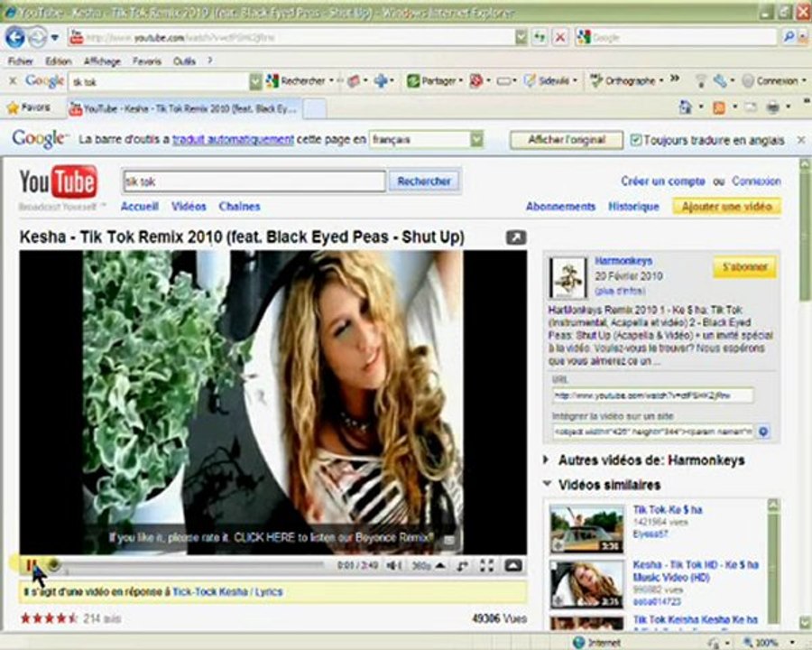812x650 pixels.
Task: Open the Tik Tok-Ke $ ha video thumbnail
Action: pyautogui.click(x=586, y=529)
